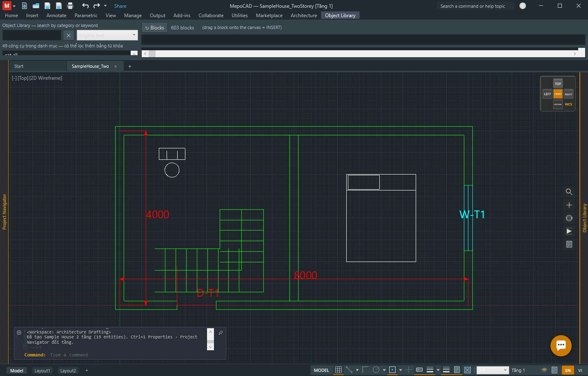Open a file with the folder icon

[x=36, y=6]
